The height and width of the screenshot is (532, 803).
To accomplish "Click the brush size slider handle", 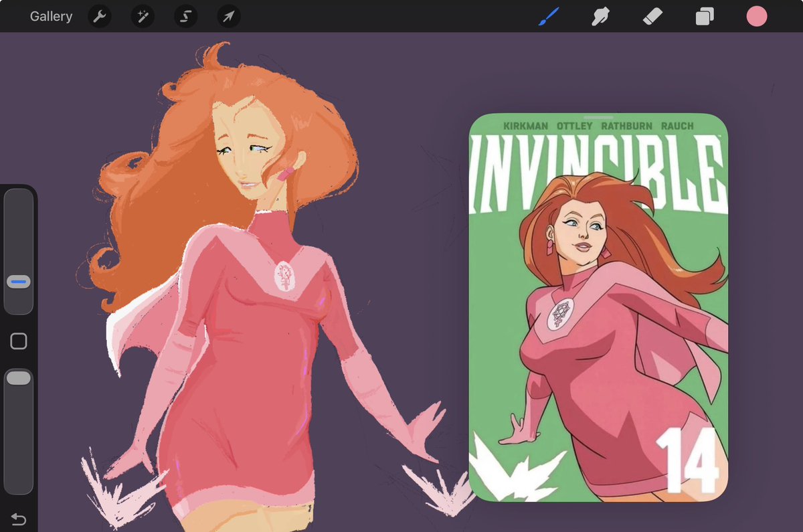I will [x=19, y=282].
